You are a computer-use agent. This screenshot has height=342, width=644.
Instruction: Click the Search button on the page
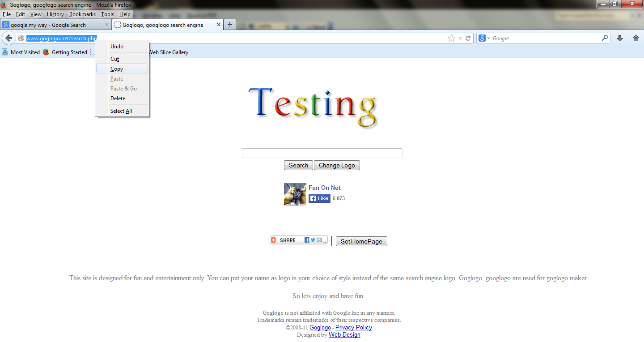(x=298, y=165)
